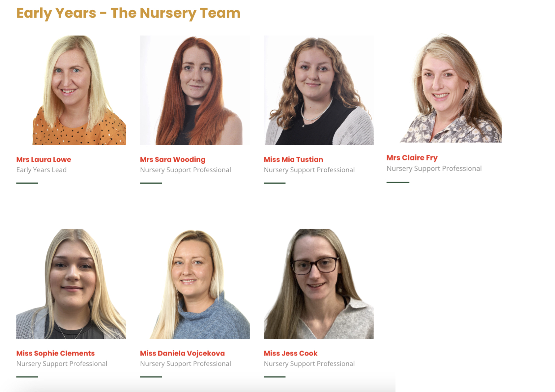This screenshot has height=392, width=555.
Task: Open Mrs Sara Wooding's name link
Action: [173, 160]
